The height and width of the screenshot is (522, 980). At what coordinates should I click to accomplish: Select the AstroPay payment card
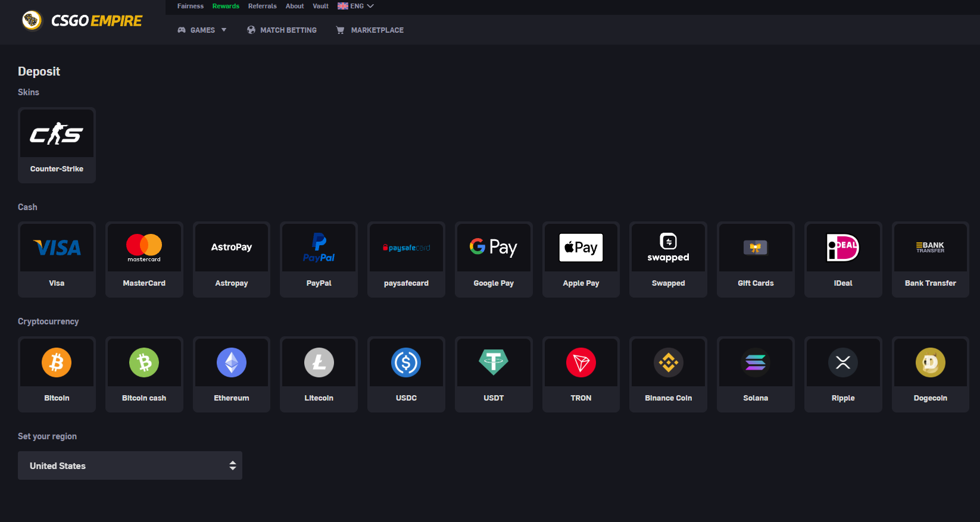point(232,260)
